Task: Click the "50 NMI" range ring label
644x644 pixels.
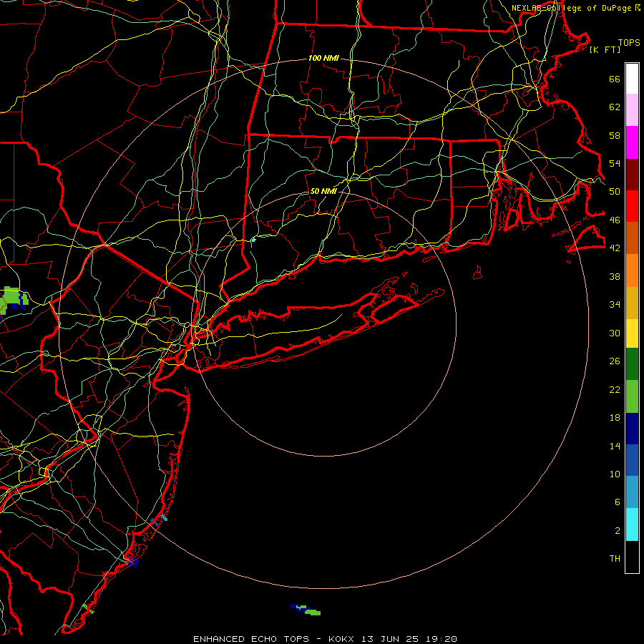Action: point(323,191)
